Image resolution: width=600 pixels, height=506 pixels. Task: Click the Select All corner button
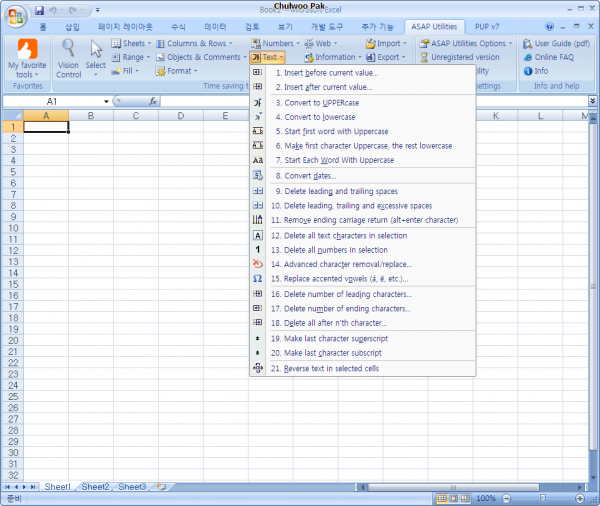tap(13, 115)
